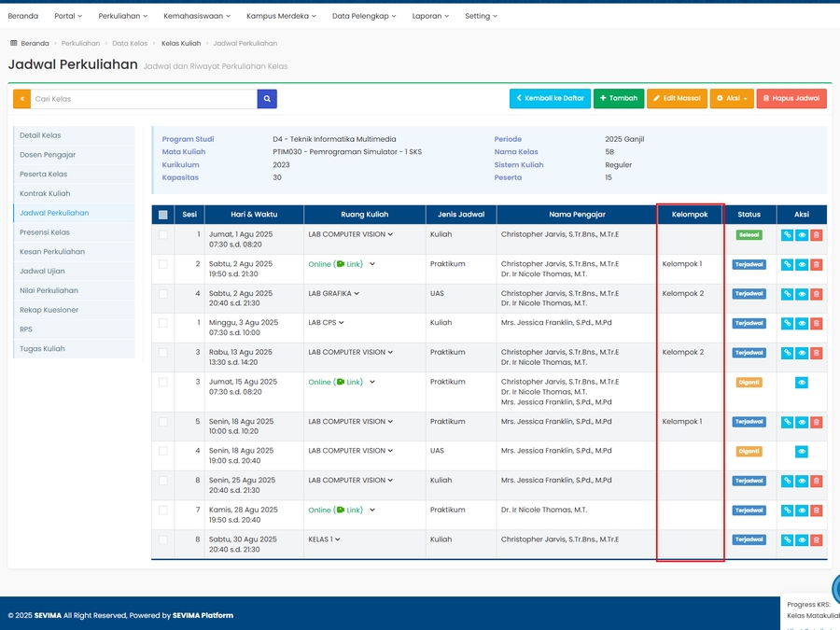Click trash icon for the LAB GRAFIKA row
The width and height of the screenshot is (840, 630).
(x=817, y=294)
